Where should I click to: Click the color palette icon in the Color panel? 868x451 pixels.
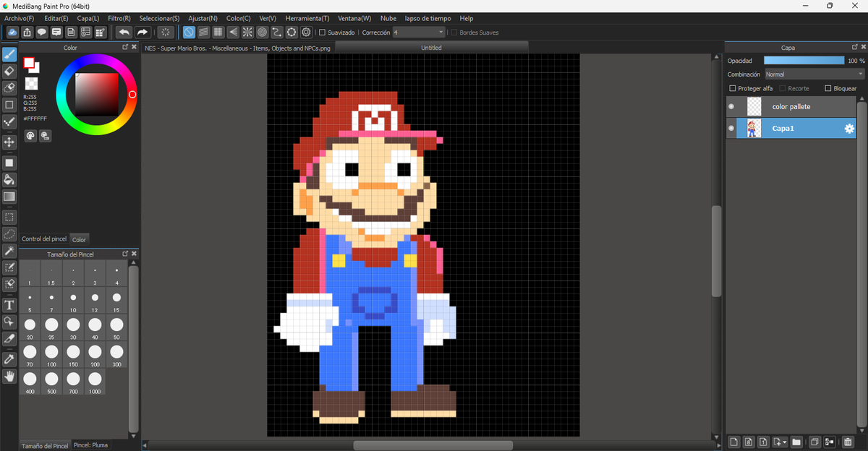tap(30, 136)
